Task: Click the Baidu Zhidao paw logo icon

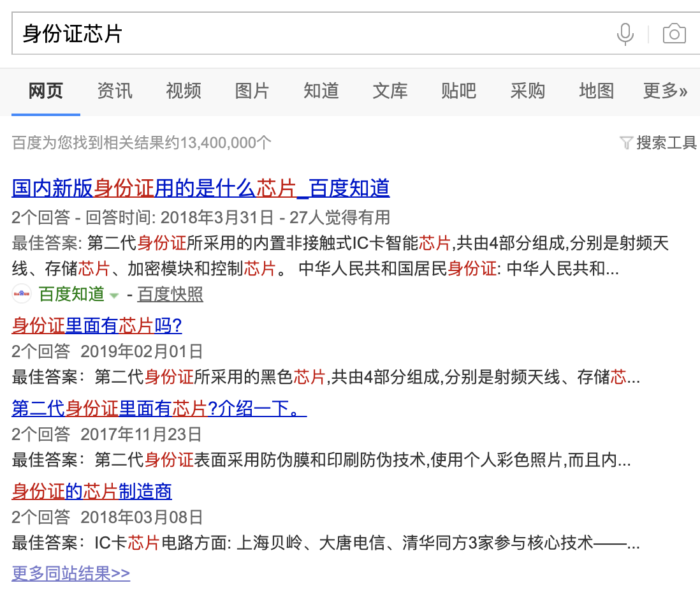Action: coord(22,294)
